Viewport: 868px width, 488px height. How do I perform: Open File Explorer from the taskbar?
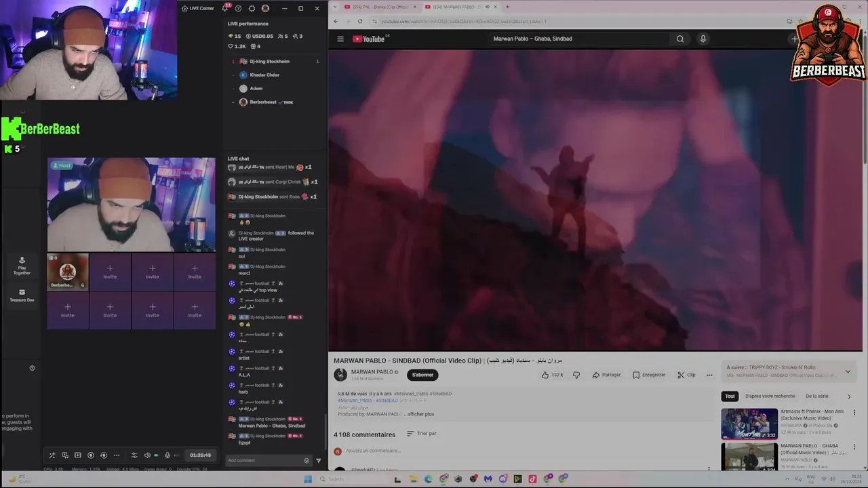(413, 479)
